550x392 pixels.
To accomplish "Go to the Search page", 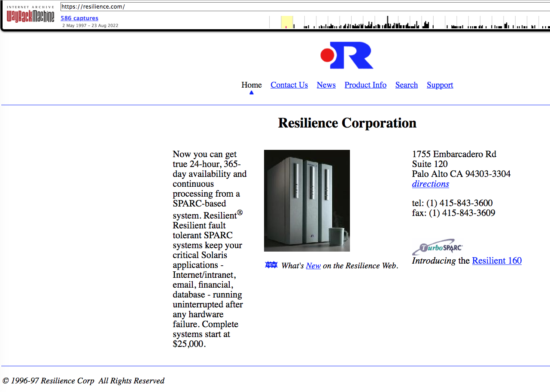I will coord(406,85).
